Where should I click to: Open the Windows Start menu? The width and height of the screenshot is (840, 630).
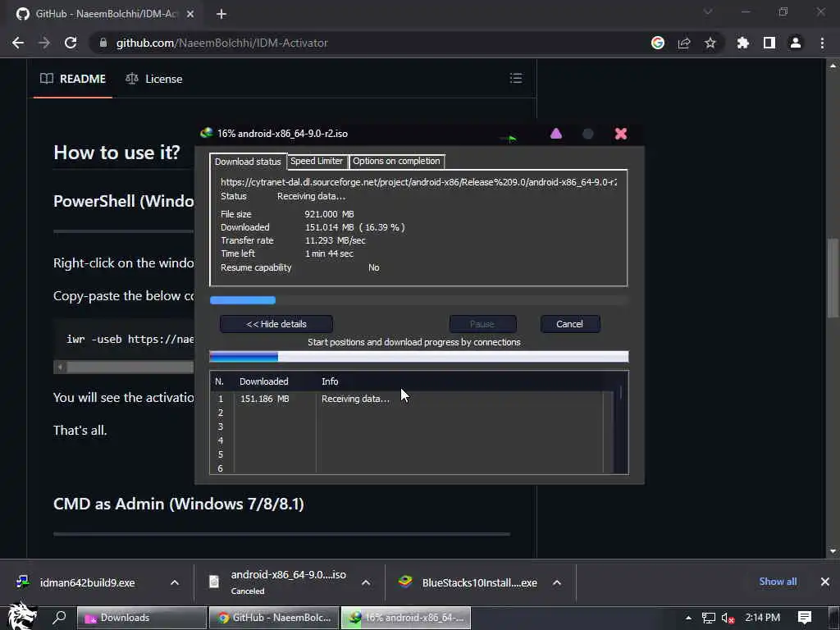(21, 617)
